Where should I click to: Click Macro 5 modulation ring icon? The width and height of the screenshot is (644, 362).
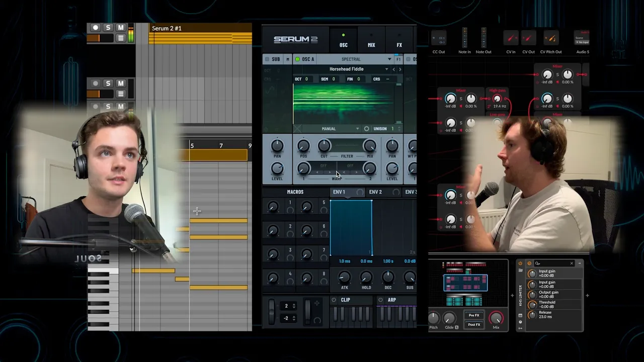coord(324,210)
